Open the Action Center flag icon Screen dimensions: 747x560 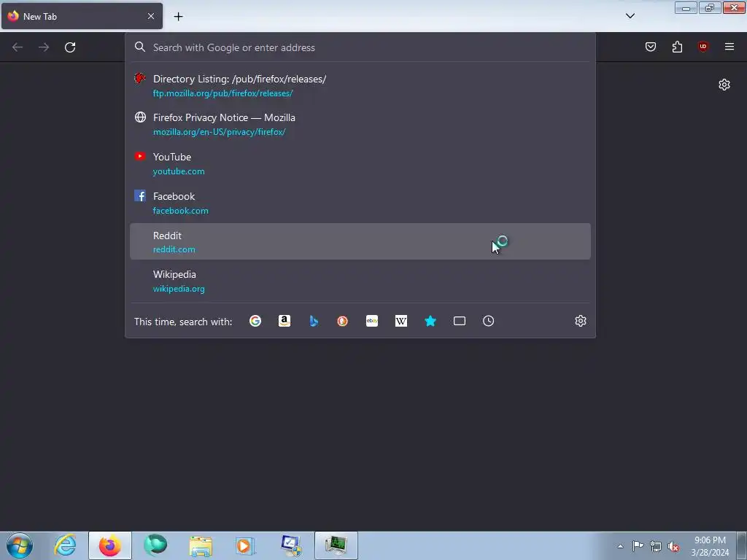(638, 546)
